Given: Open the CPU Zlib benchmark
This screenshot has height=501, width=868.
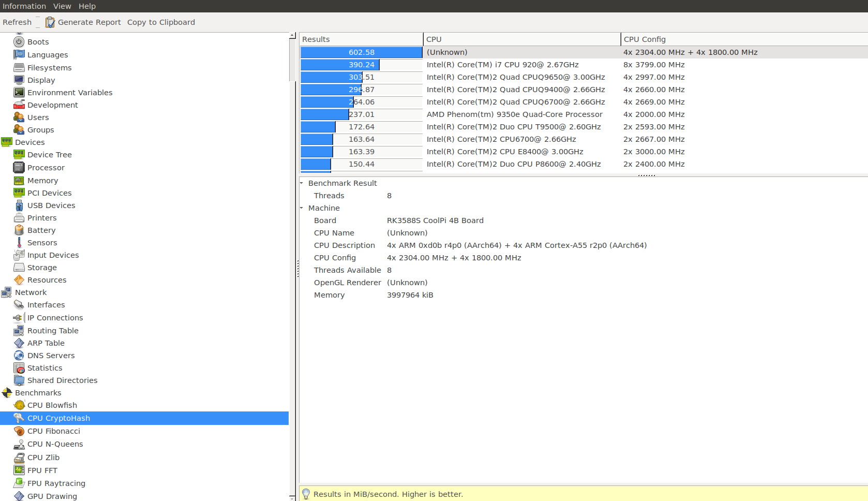Looking at the screenshot, I should [43, 458].
